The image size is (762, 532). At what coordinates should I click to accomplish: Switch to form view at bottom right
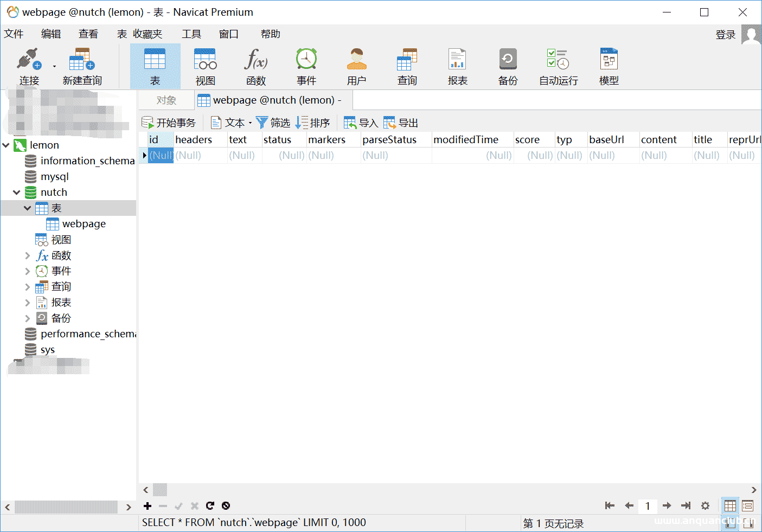point(748,506)
